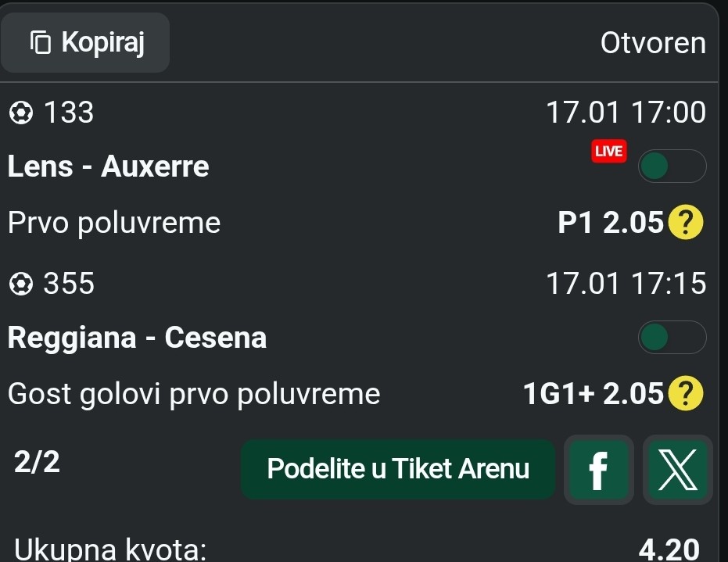The height and width of the screenshot is (562, 728).
Task: Click the red LIVE badge
Action: pyautogui.click(x=608, y=151)
